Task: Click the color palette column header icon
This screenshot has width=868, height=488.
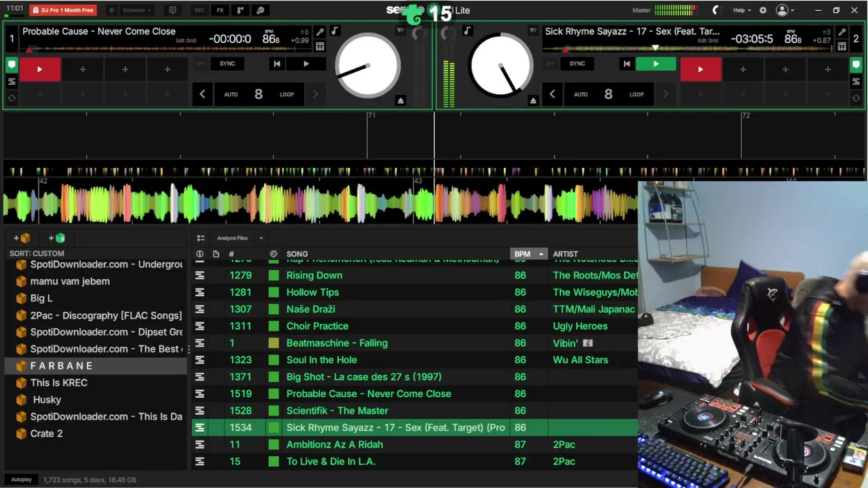Action: point(273,254)
